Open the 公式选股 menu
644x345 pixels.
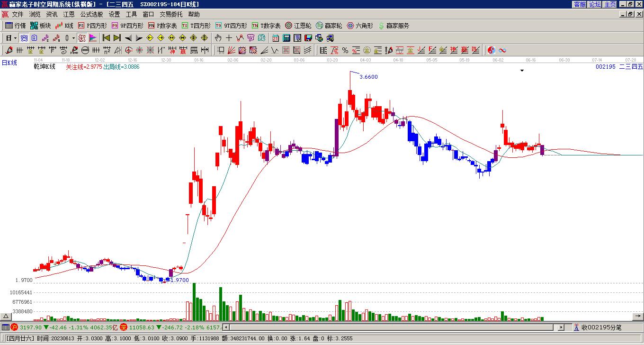click(91, 15)
